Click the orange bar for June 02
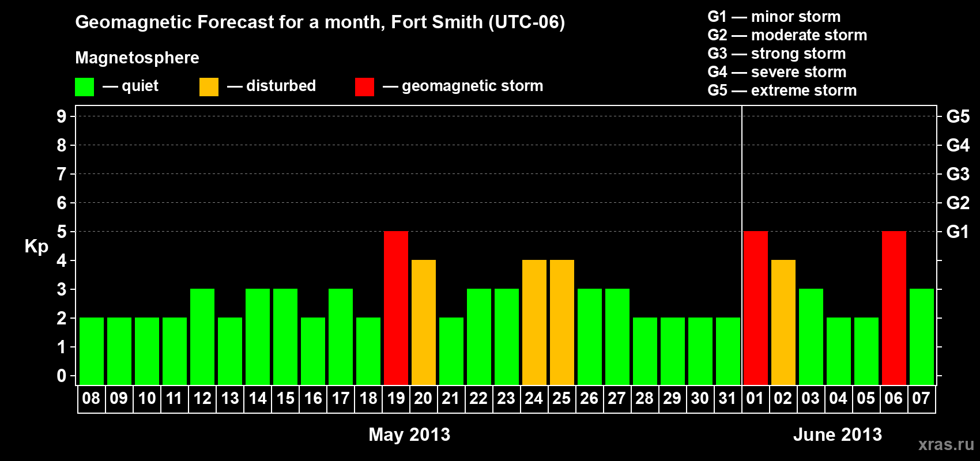The image size is (980, 461). pos(783,322)
